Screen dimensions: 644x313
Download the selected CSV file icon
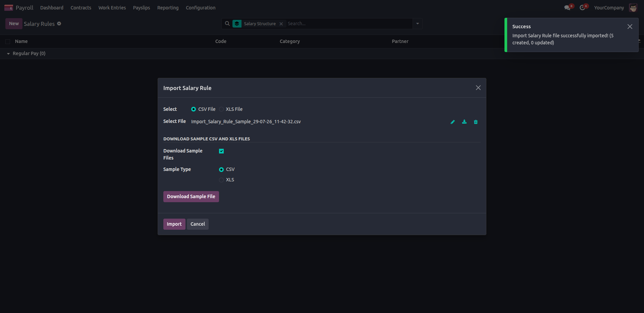coord(464,122)
